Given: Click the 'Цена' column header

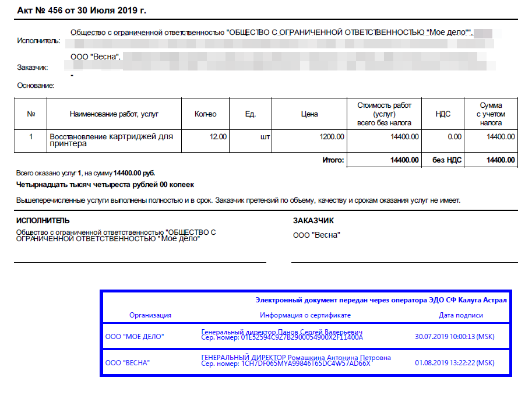Looking at the screenshot, I should (x=309, y=114).
